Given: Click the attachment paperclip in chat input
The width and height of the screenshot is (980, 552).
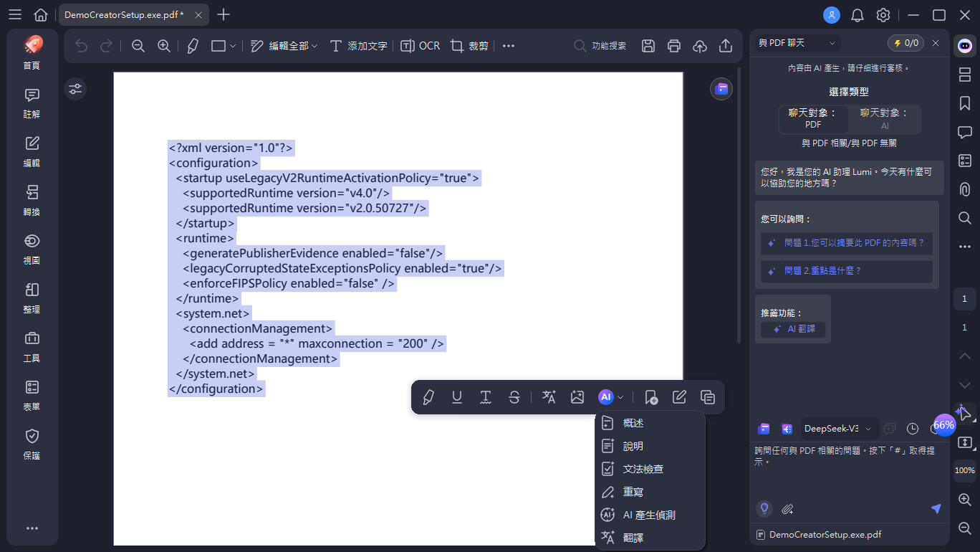Looking at the screenshot, I should [787, 509].
